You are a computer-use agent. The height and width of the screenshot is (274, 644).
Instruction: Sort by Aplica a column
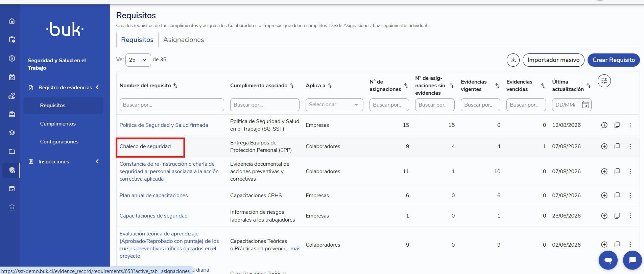coord(330,86)
